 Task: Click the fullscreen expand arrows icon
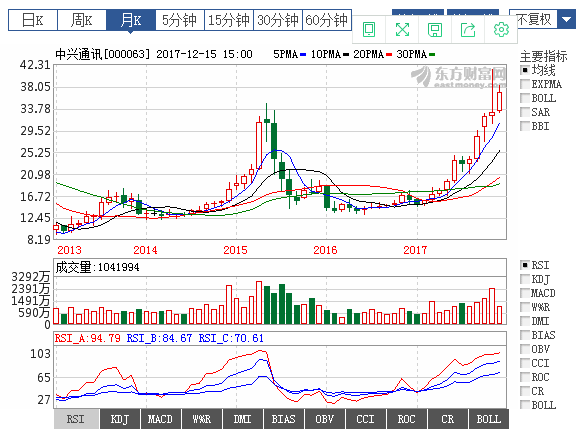(402, 30)
